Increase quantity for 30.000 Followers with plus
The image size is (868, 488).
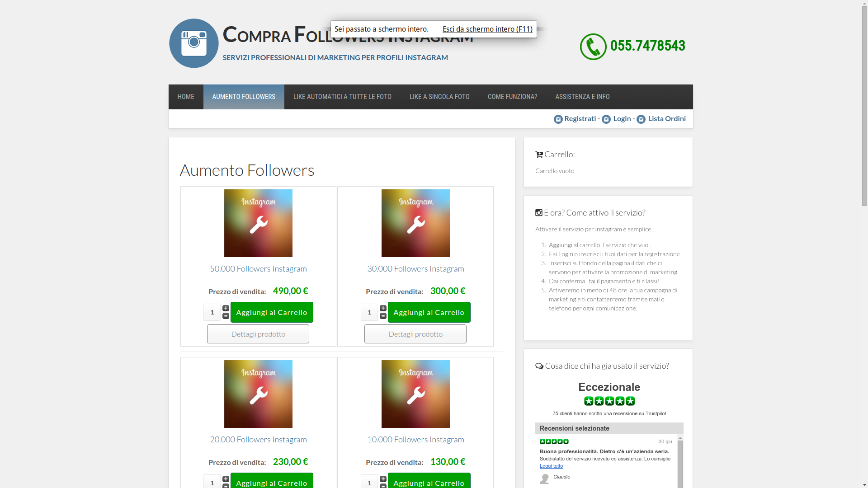383,308
